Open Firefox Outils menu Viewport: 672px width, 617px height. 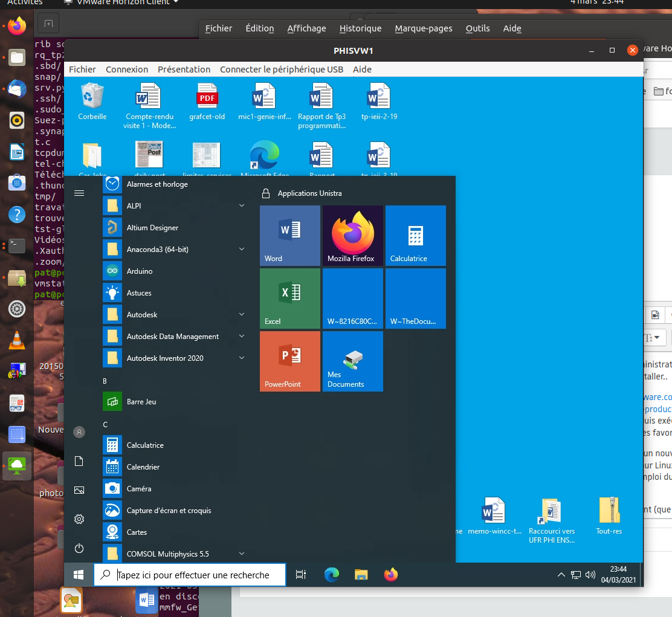[x=477, y=28]
